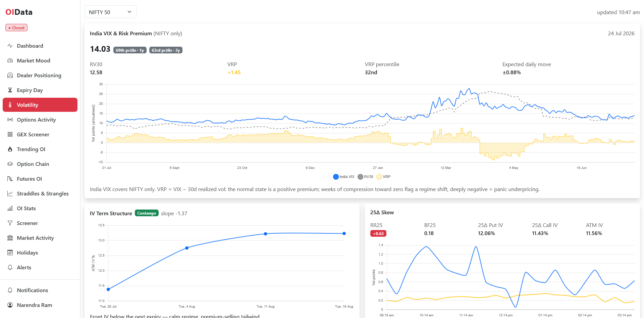Viewport: 644px width, 318px height.
Task: Click the OIData logo
Action: [19, 12]
